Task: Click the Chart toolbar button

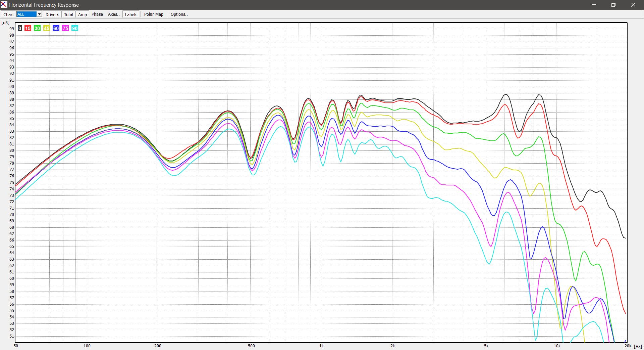Action: [8, 14]
